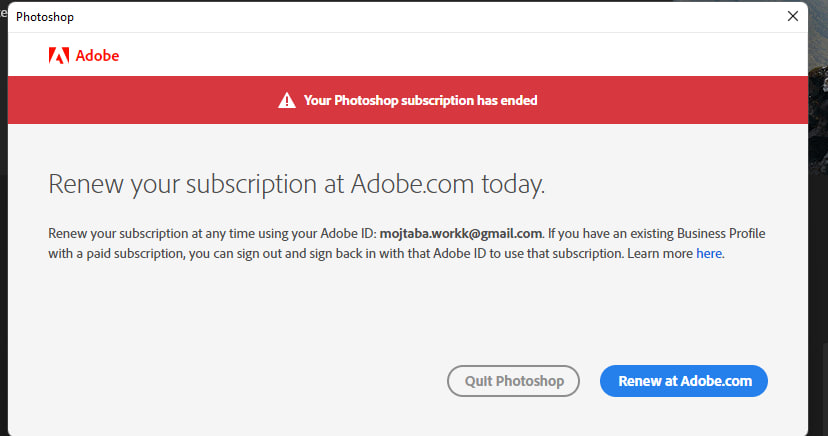Click the Adobe wordmark text
Image resolution: width=828 pixels, height=436 pixels.
click(x=97, y=56)
